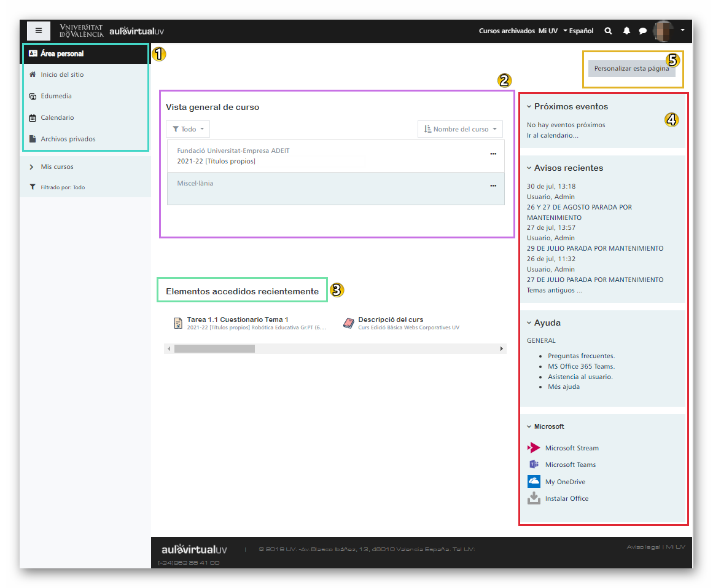This screenshot has height=588, width=713.
Task: Click the My OneDrive cloud icon
Action: click(534, 482)
